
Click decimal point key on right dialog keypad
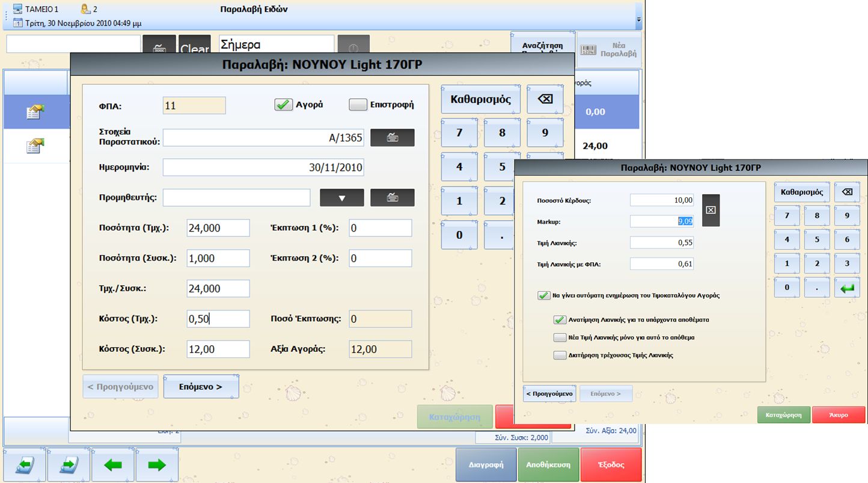(x=817, y=288)
